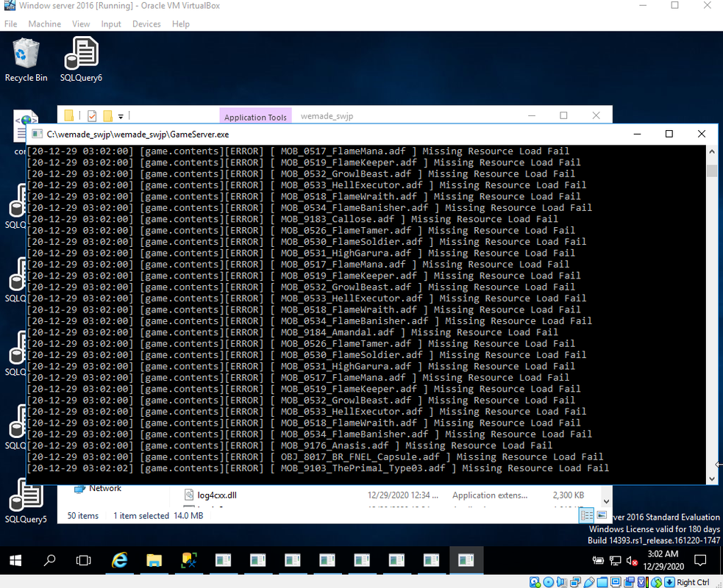Click the VirtualBox CPU virtualization status icon
The width and height of the screenshot is (723, 588).
[x=642, y=582]
